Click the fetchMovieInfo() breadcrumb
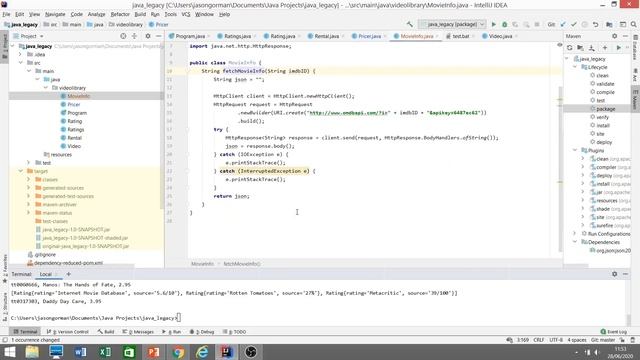This screenshot has height=360, width=640. [242, 264]
